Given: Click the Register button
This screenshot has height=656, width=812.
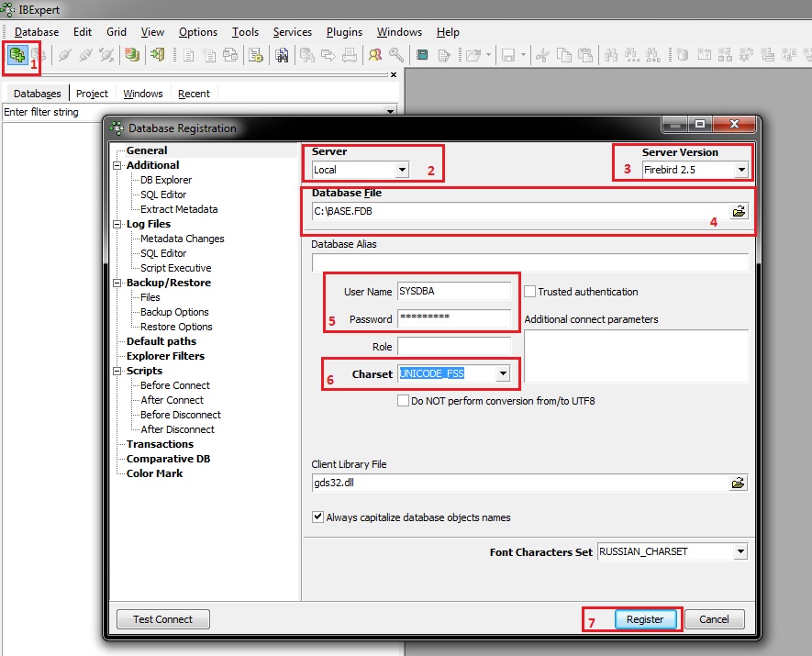Looking at the screenshot, I should coord(645,619).
